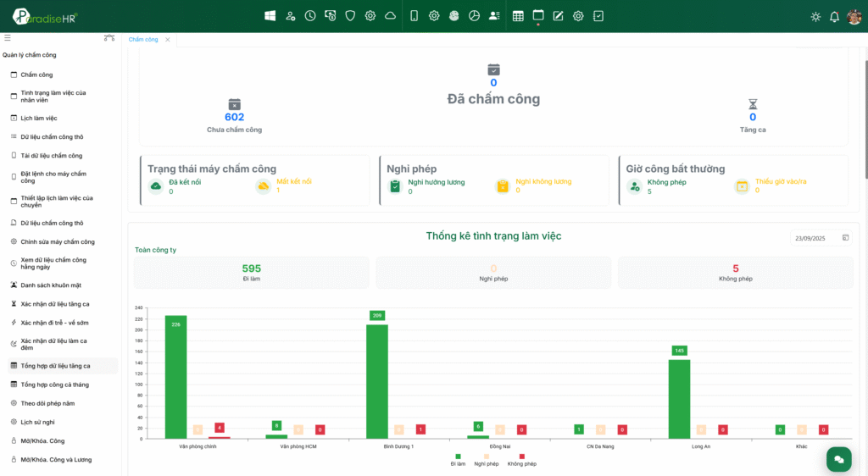Click the table grid icon in top bar
Screen dimensions: 868x476
pos(518,16)
